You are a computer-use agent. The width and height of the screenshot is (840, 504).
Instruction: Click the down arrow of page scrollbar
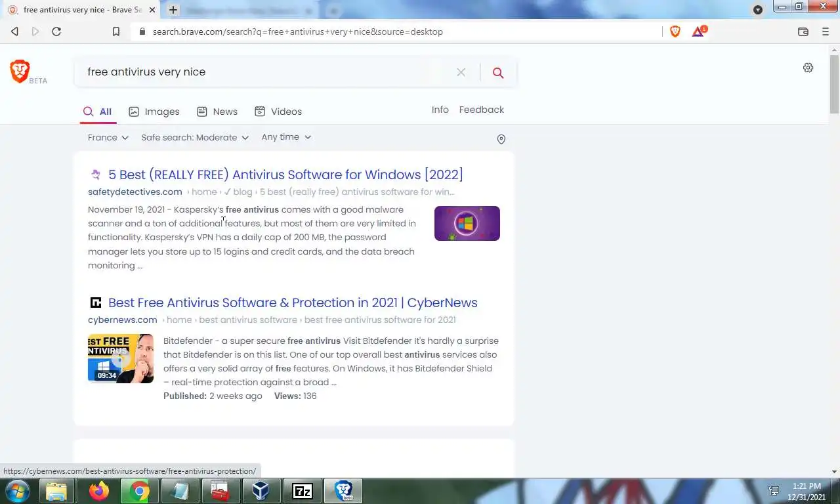click(x=834, y=471)
